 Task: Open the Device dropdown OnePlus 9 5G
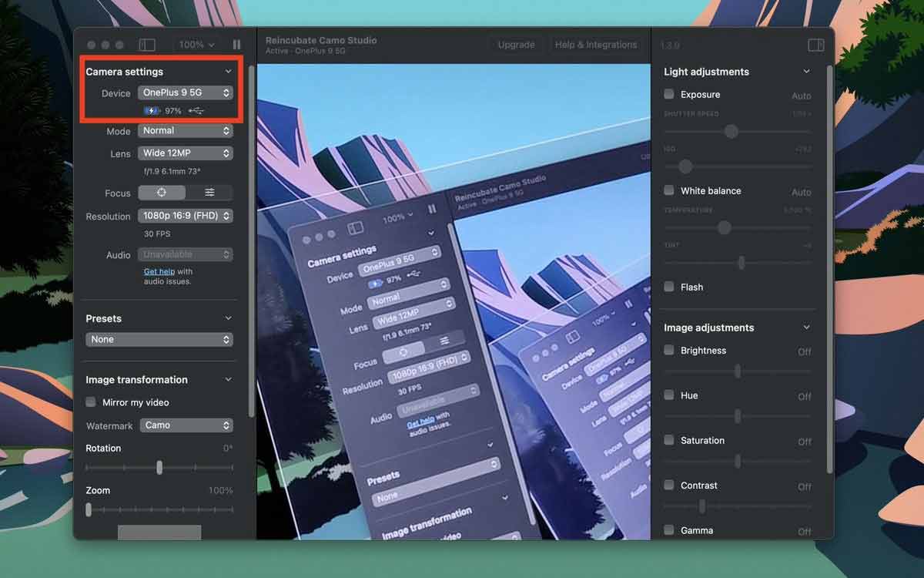[x=186, y=92]
